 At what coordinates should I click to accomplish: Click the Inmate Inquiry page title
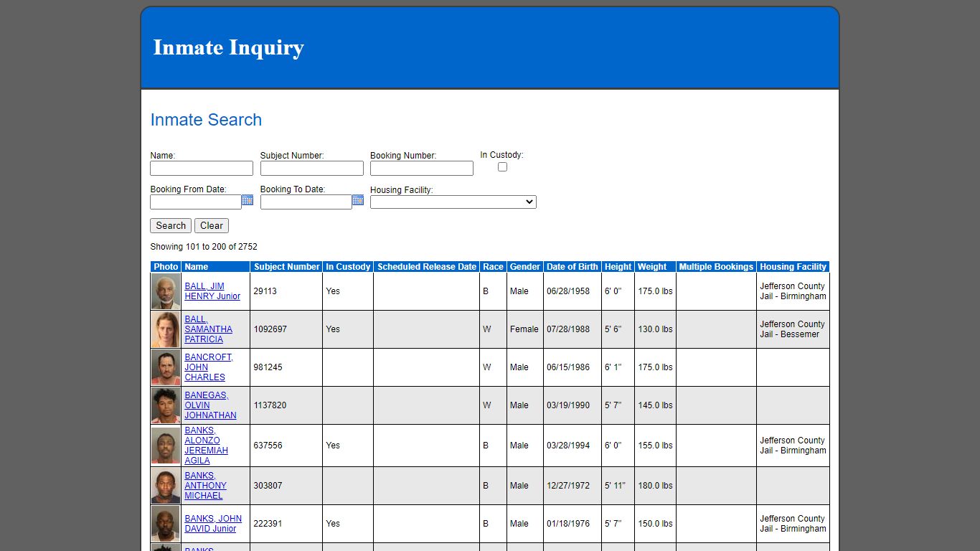[229, 47]
